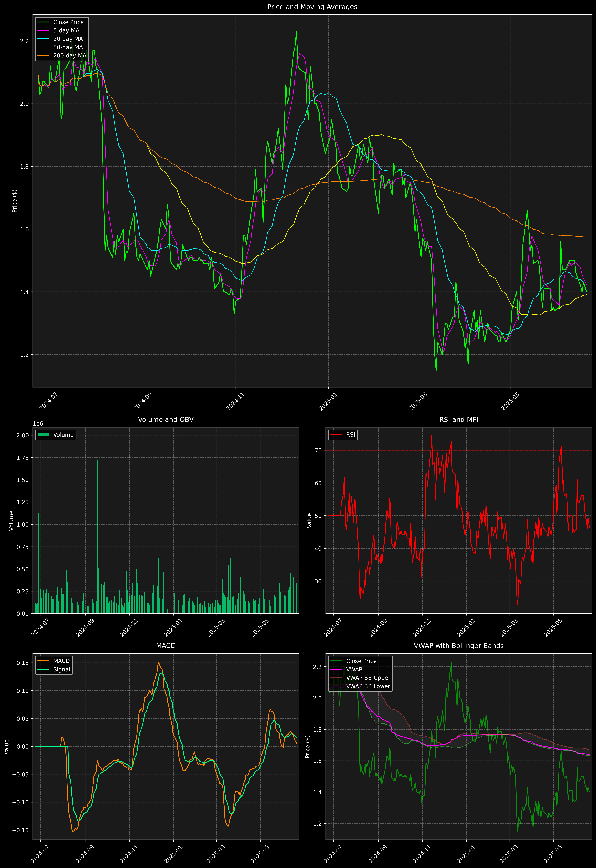596x868 pixels.
Task: Select the '50-day MA' legend entry
Action: pos(68,47)
